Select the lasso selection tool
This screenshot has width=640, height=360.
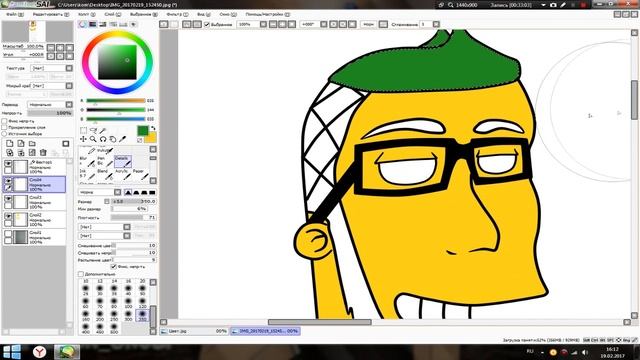(93, 130)
